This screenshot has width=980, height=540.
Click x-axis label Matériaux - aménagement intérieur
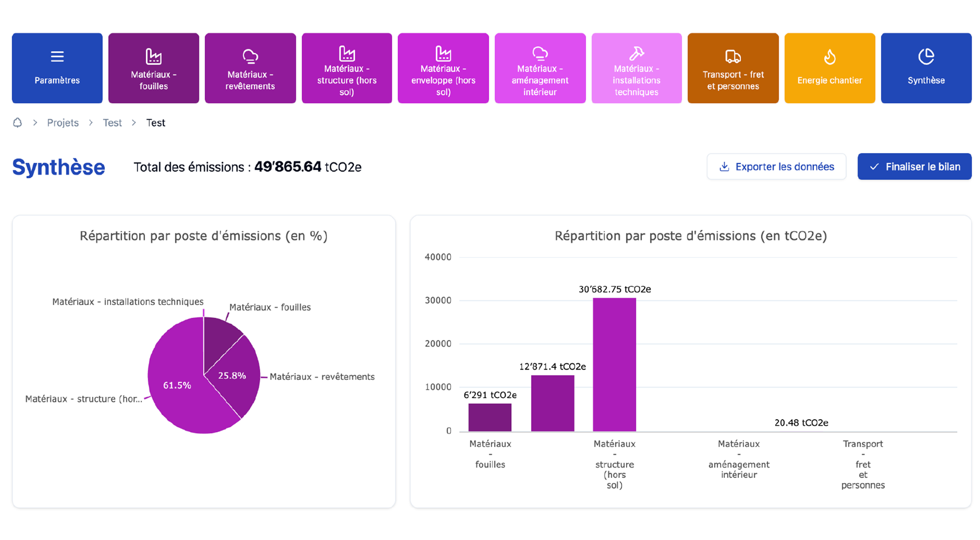tap(739, 459)
